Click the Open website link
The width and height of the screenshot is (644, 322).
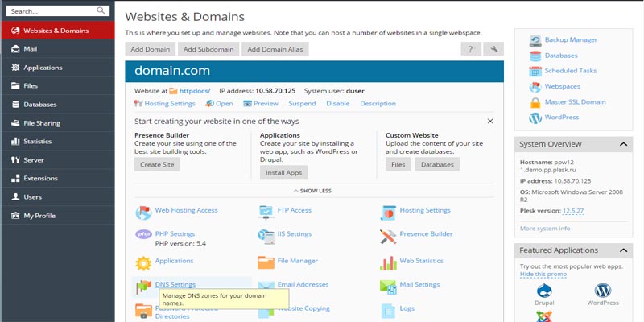pos(225,104)
